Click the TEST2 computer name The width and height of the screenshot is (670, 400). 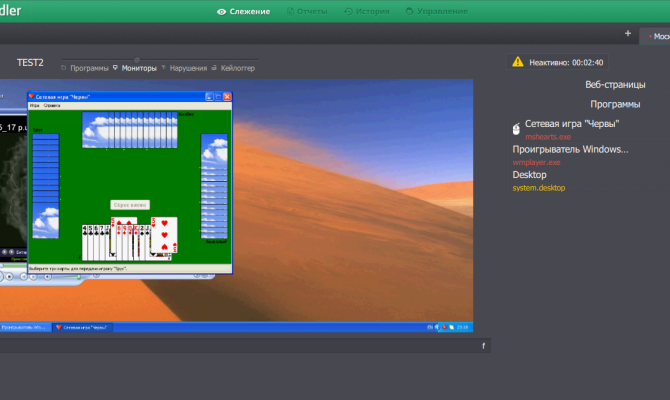click(30, 63)
